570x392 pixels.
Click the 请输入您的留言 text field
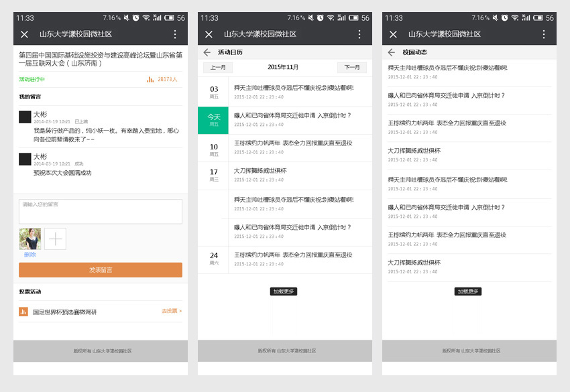[x=101, y=212]
